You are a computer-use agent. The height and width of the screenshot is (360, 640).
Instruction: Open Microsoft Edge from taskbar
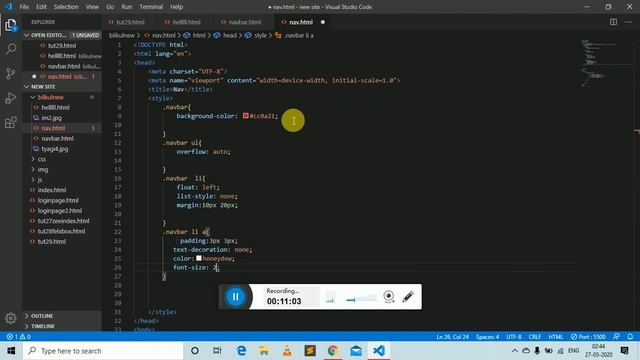(241, 351)
